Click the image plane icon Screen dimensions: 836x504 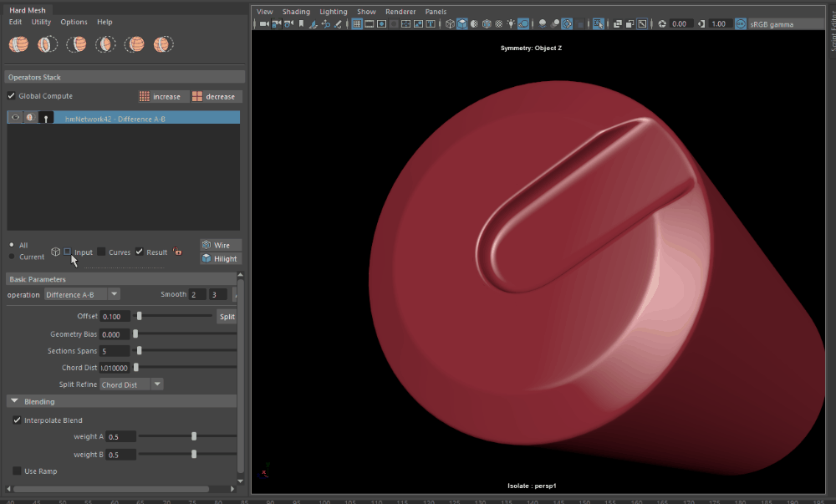click(x=313, y=24)
